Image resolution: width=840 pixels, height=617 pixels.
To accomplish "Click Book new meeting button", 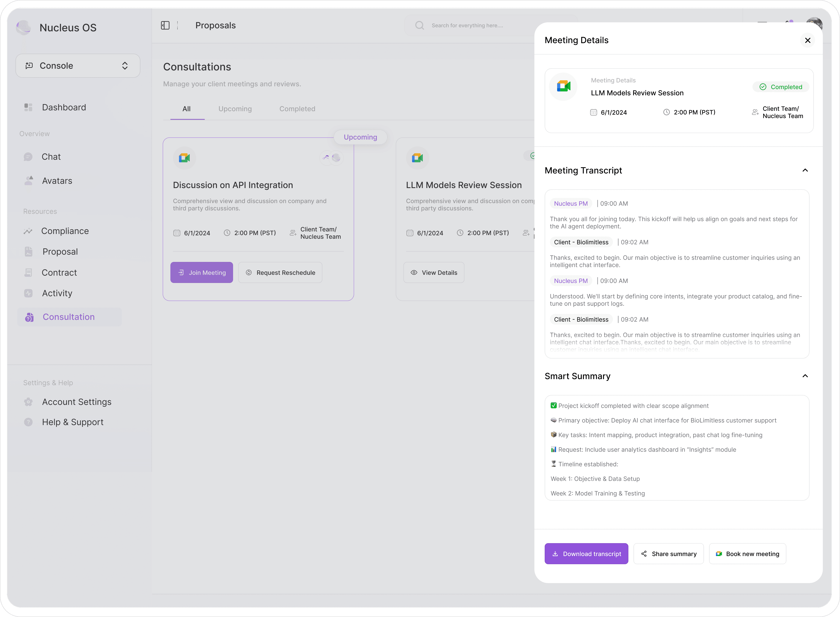I will [x=748, y=554].
